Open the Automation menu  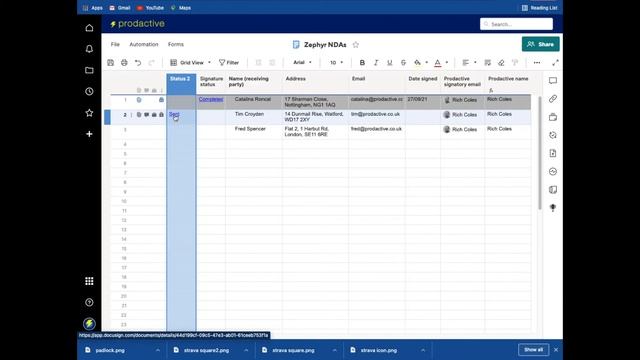click(x=144, y=44)
